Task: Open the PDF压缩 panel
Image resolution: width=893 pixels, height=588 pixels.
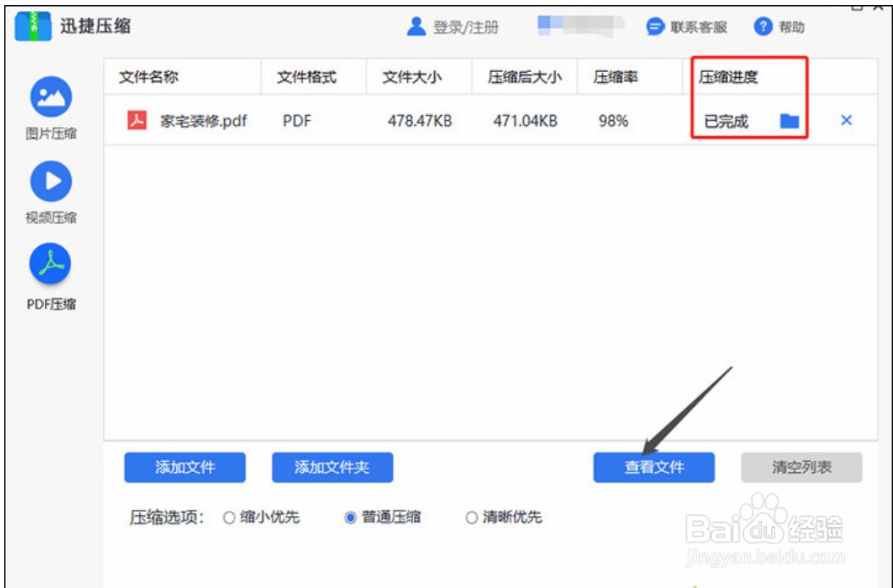Action: tap(51, 262)
